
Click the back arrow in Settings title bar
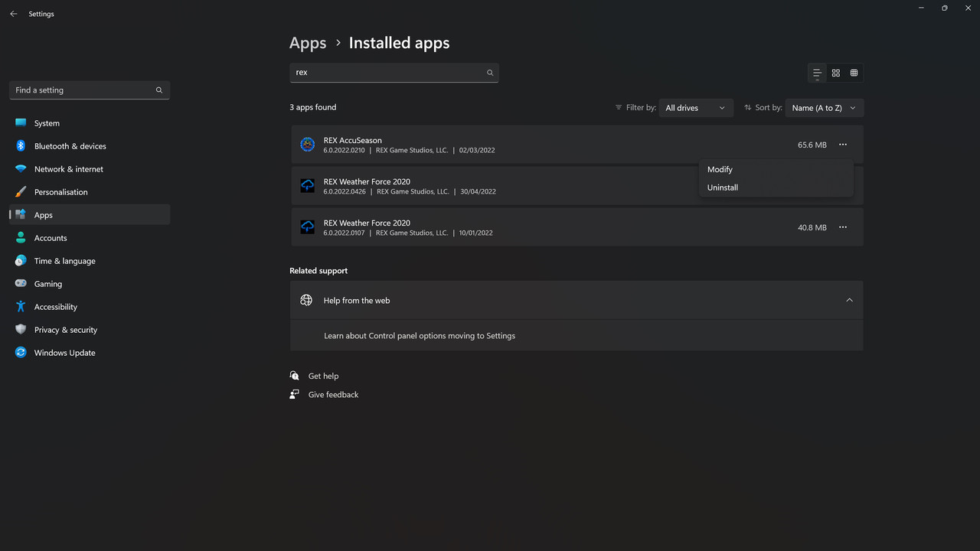click(x=13, y=14)
